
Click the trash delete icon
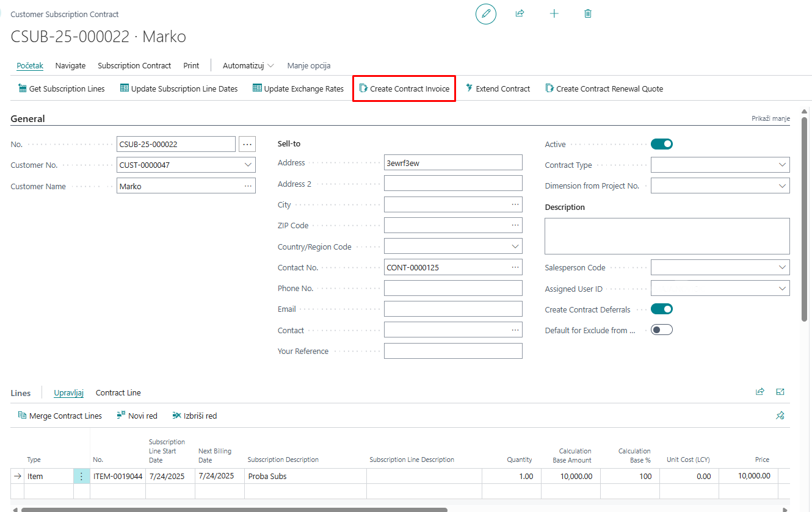click(588, 13)
